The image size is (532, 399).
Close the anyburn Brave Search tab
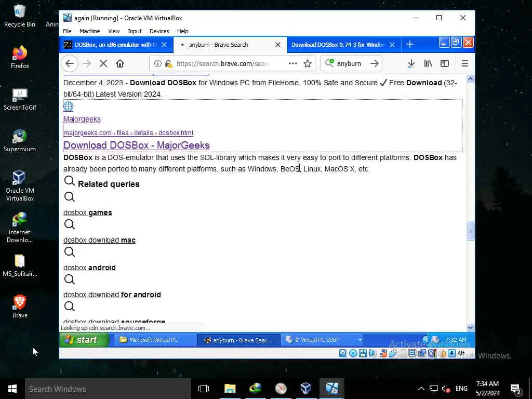pos(278,45)
